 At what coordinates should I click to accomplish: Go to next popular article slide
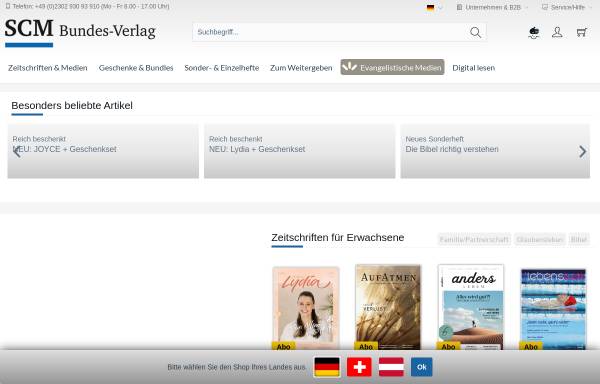pyautogui.click(x=582, y=152)
